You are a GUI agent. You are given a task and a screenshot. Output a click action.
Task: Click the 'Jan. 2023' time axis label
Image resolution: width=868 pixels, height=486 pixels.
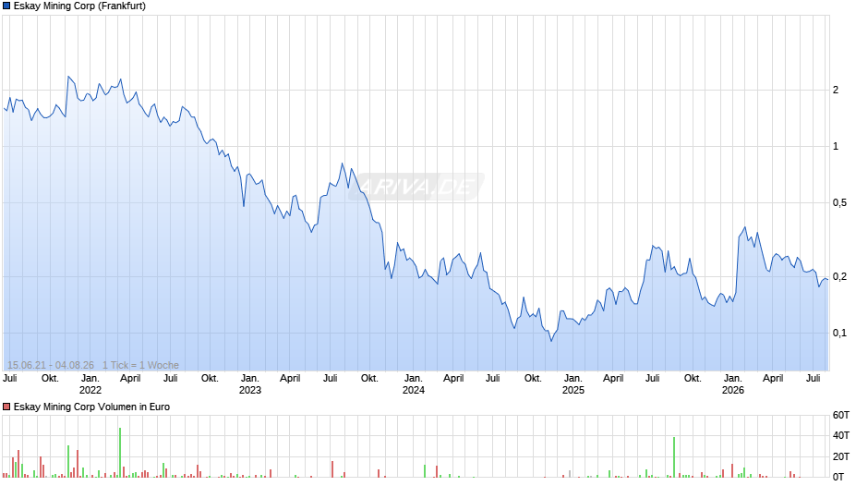[x=249, y=384]
